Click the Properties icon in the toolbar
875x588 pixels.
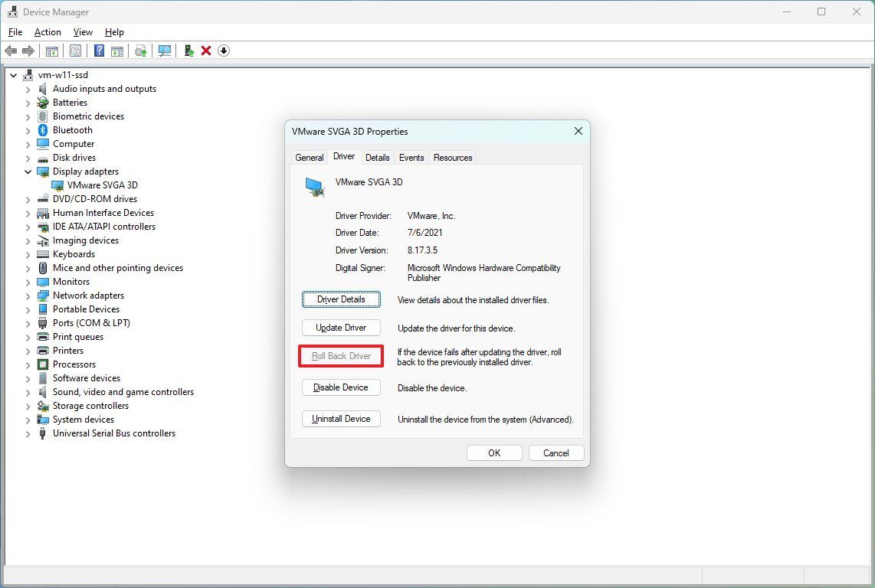tap(75, 51)
